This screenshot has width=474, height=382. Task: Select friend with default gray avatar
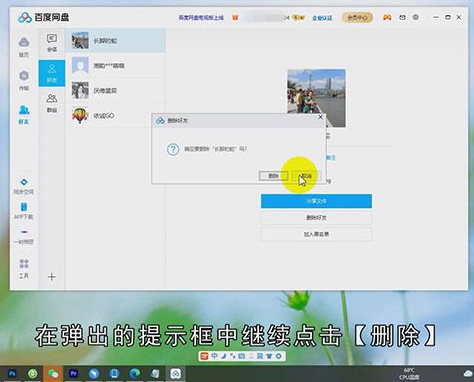[115, 66]
